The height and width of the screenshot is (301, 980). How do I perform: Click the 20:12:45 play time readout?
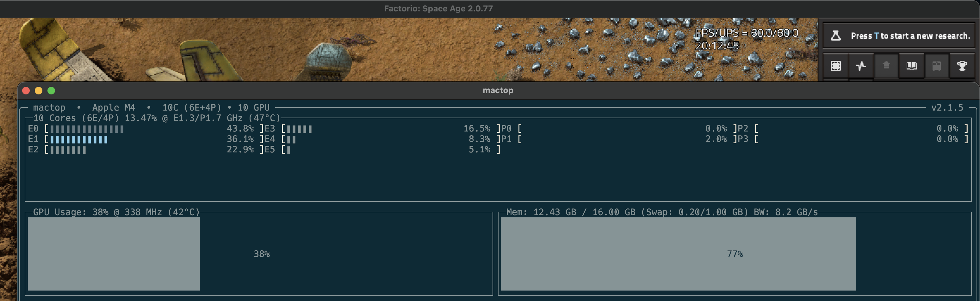717,46
